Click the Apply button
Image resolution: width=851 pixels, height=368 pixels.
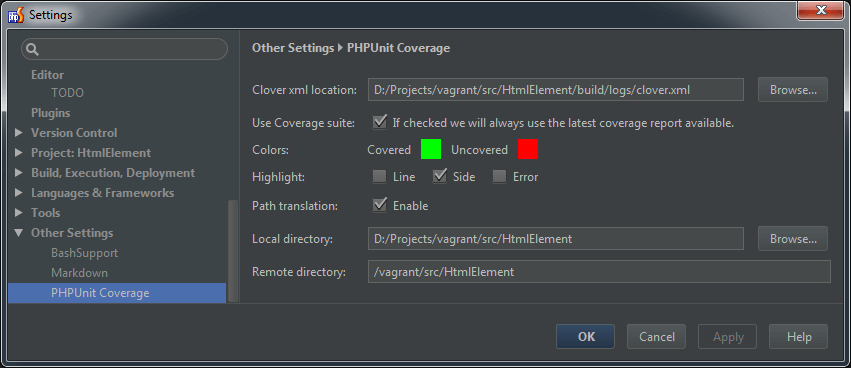coord(728,337)
